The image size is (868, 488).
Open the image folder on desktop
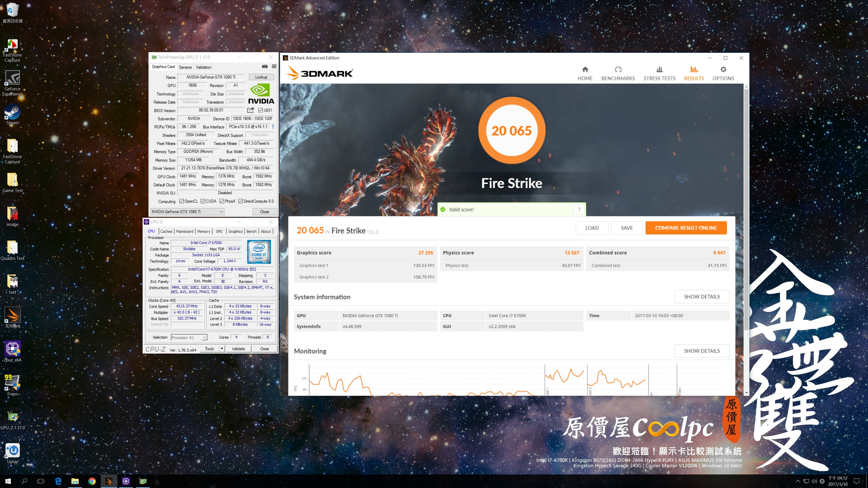pyautogui.click(x=12, y=216)
